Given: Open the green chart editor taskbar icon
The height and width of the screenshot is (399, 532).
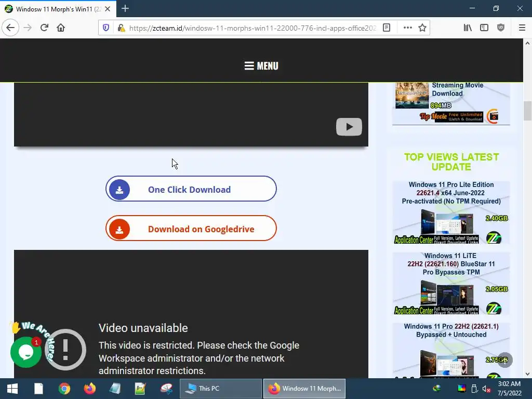Looking at the screenshot, I should (x=140, y=389).
